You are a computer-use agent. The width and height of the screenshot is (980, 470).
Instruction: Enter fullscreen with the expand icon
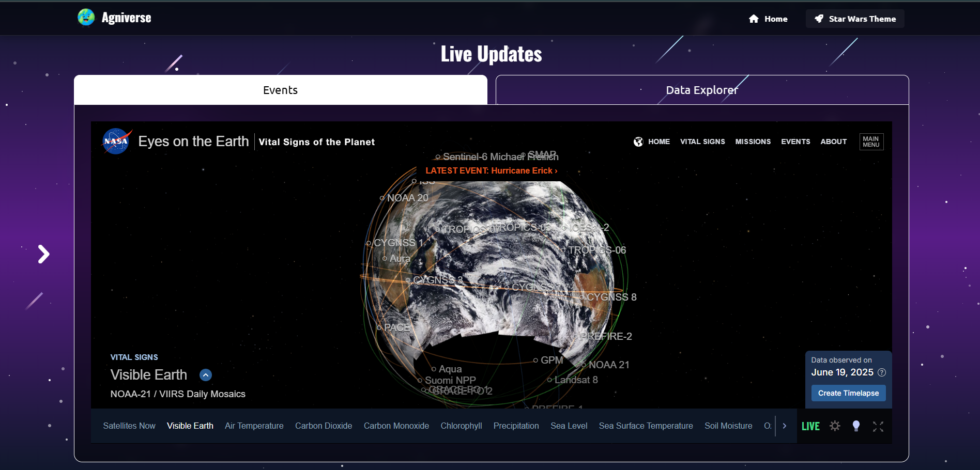(878, 426)
